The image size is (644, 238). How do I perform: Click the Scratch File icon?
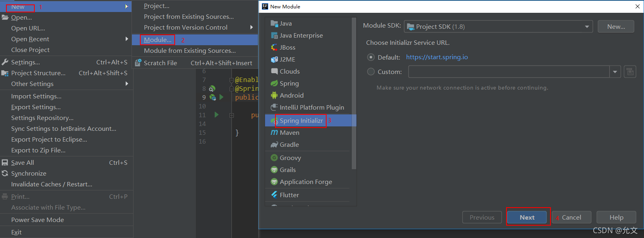click(x=138, y=63)
